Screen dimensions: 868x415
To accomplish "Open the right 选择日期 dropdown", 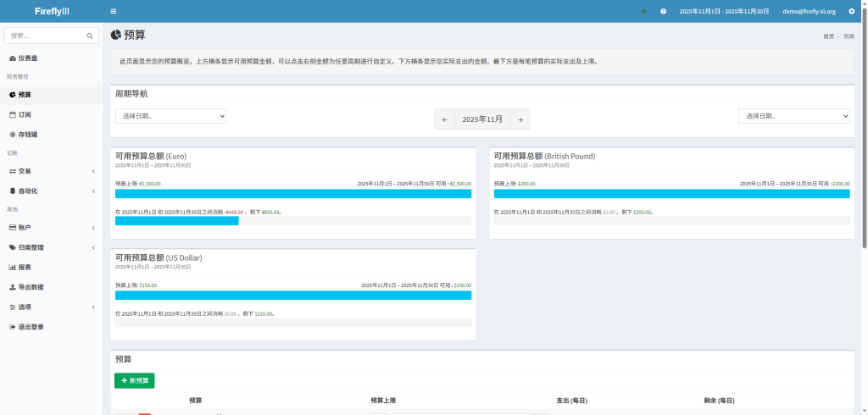I will point(793,116).
